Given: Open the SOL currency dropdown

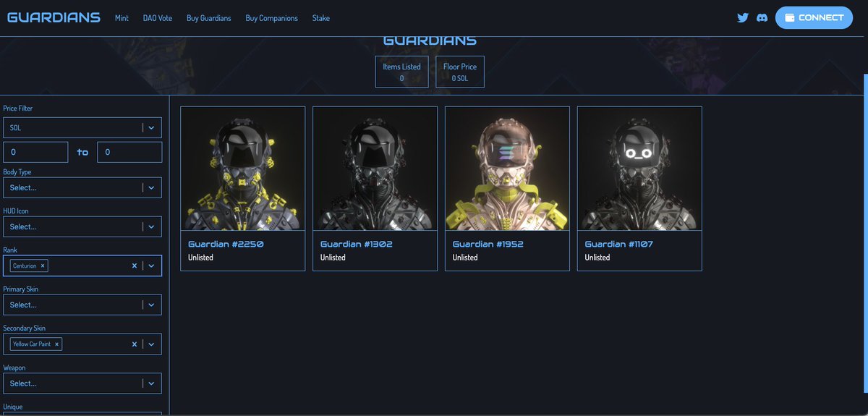Looking at the screenshot, I should coord(82,127).
